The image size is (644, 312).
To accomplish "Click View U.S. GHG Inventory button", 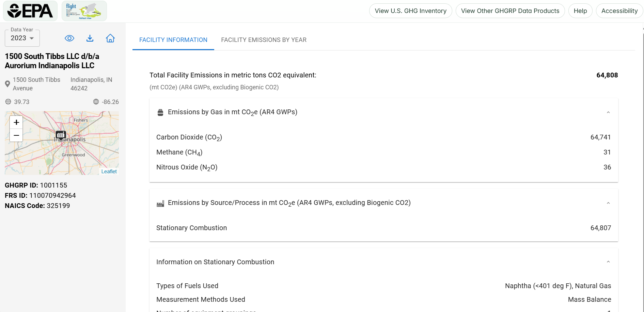I will pos(410,11).
